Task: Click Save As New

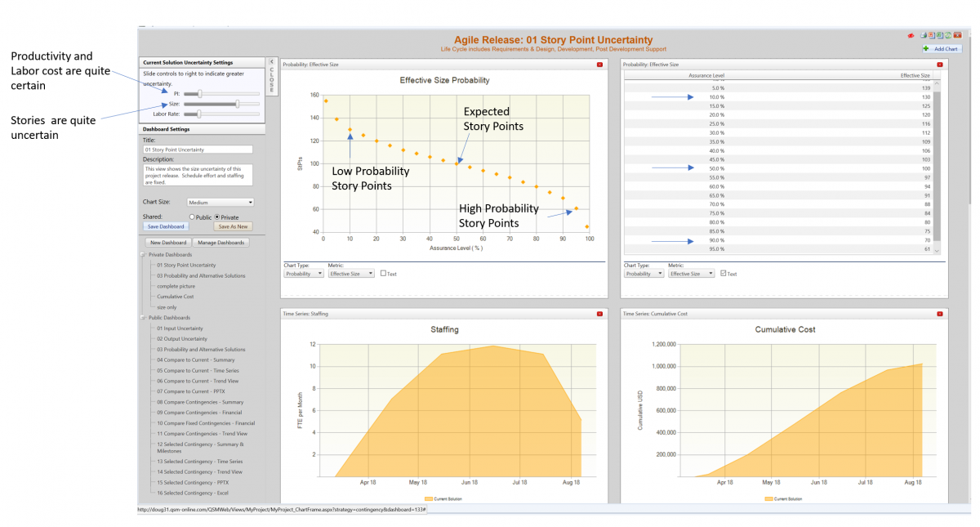Action: coord(234,226)
